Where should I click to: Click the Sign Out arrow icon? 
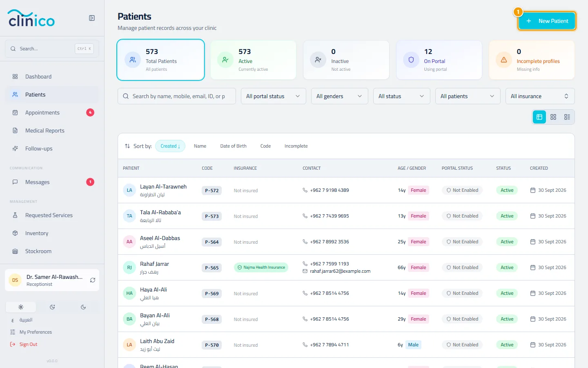13,344
